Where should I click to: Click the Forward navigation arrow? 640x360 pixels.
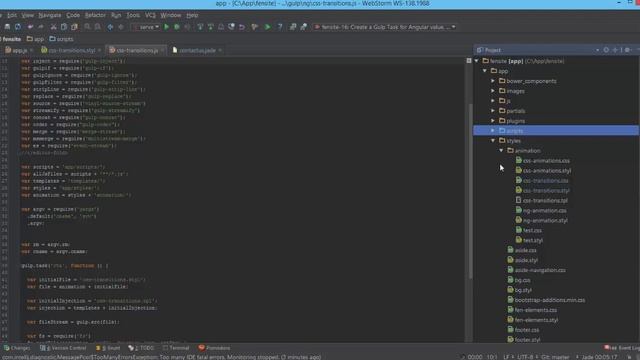tap(121, 27)
